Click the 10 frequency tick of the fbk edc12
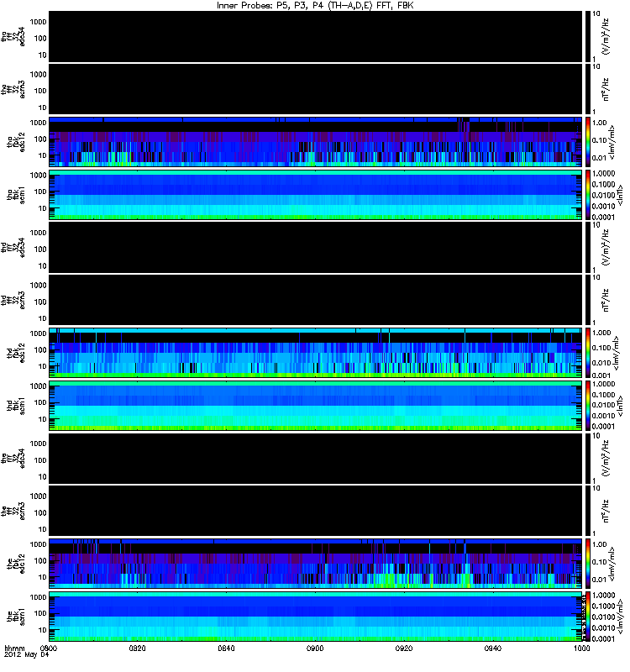 (43, 577)
